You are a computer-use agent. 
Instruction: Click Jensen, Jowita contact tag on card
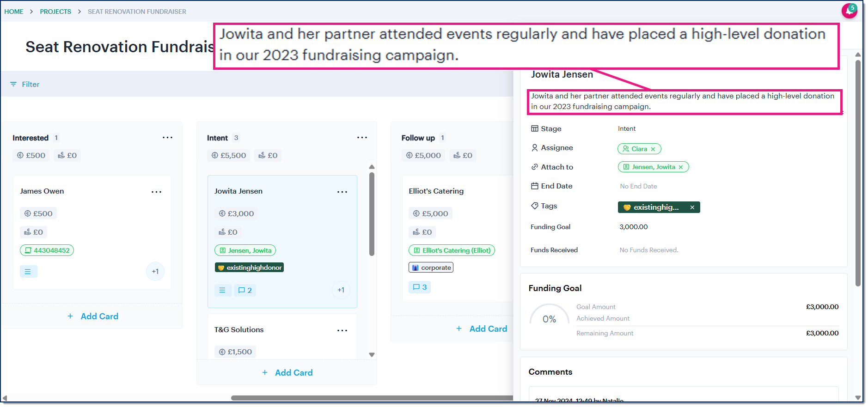point(245,250)
